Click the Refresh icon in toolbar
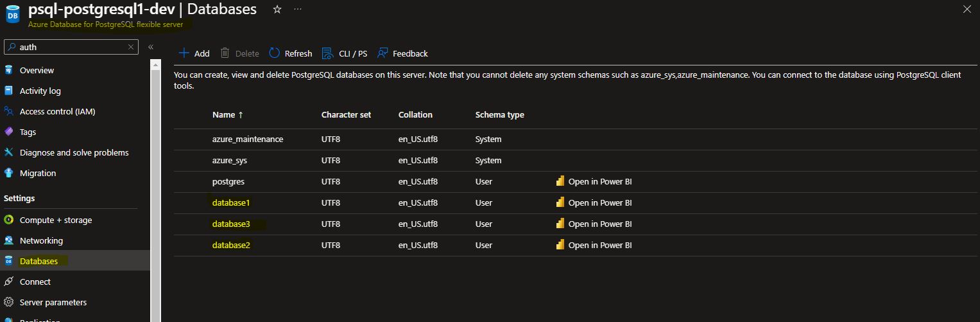The height and width of the screenshot is (322, 980). [x=275, y=53]
